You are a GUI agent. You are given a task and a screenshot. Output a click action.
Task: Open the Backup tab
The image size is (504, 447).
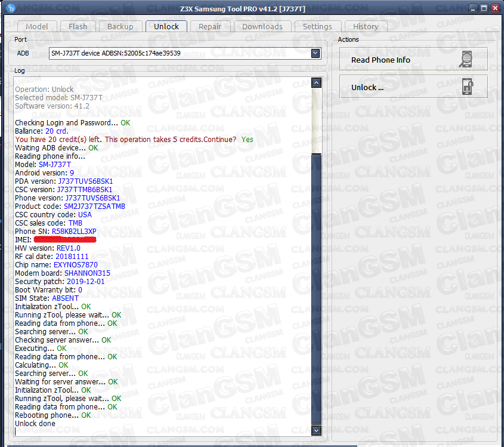coord(120,26)
